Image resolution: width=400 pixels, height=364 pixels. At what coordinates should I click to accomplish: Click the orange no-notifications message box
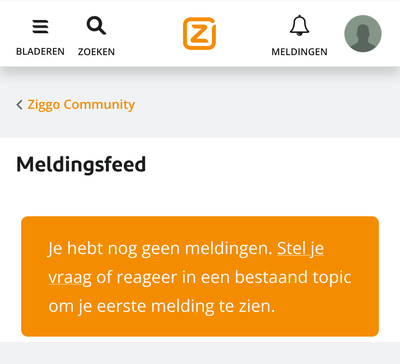[200, 276]
